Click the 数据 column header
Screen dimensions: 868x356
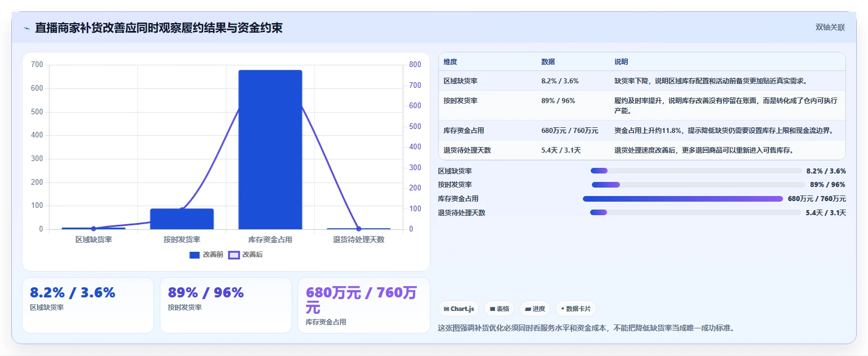pyautogui.click(x=548, y=62)
